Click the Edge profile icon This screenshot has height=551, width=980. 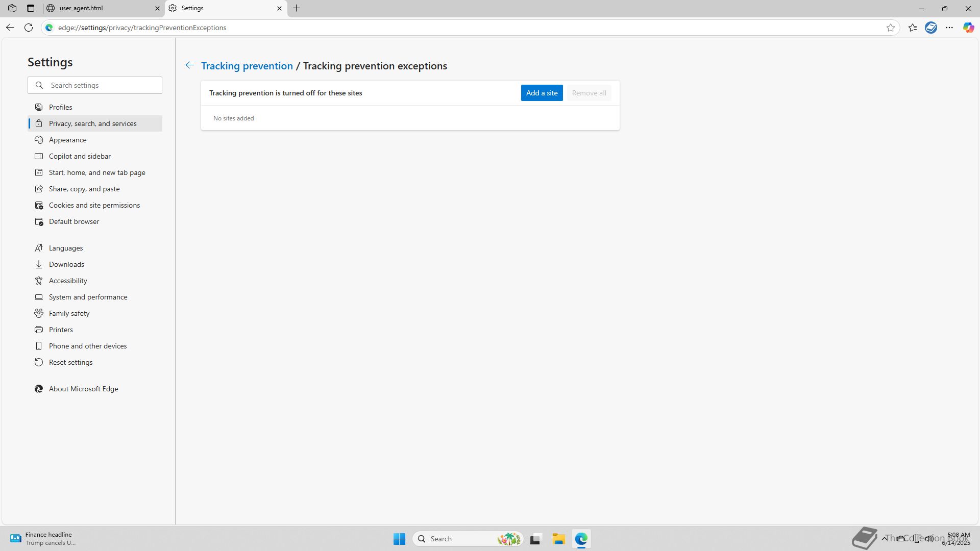point(931,28)
